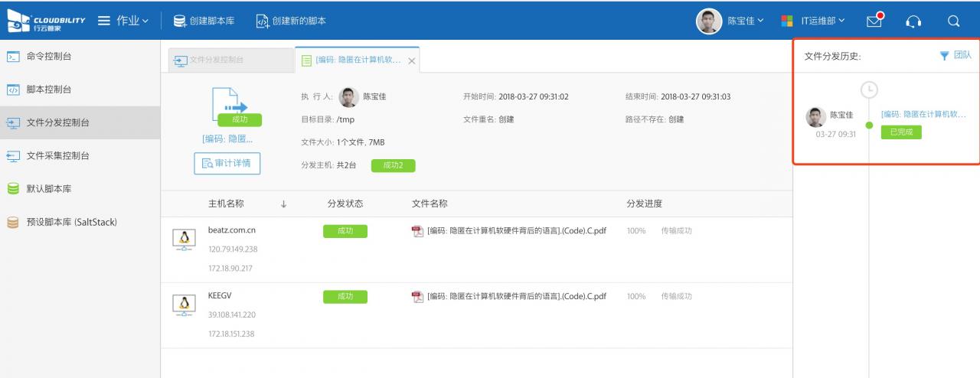980x378 pixels.
Task: Open the headset customer support icon
Action: tap(913, 21)
